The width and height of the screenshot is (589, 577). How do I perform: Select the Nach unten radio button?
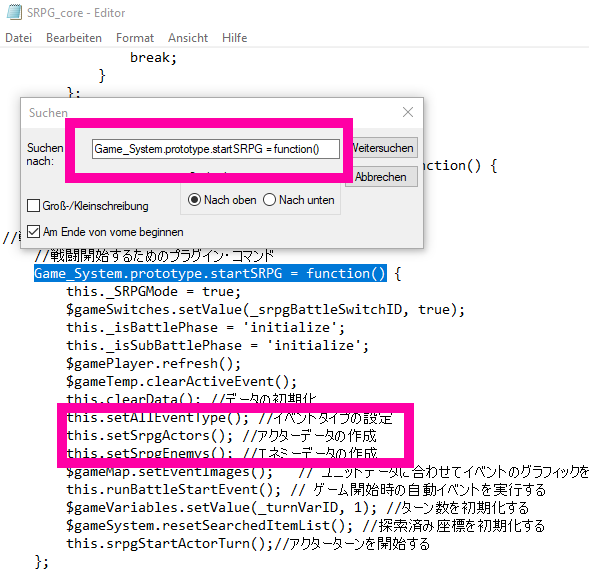pyautogui.click(x=269, y=200)
